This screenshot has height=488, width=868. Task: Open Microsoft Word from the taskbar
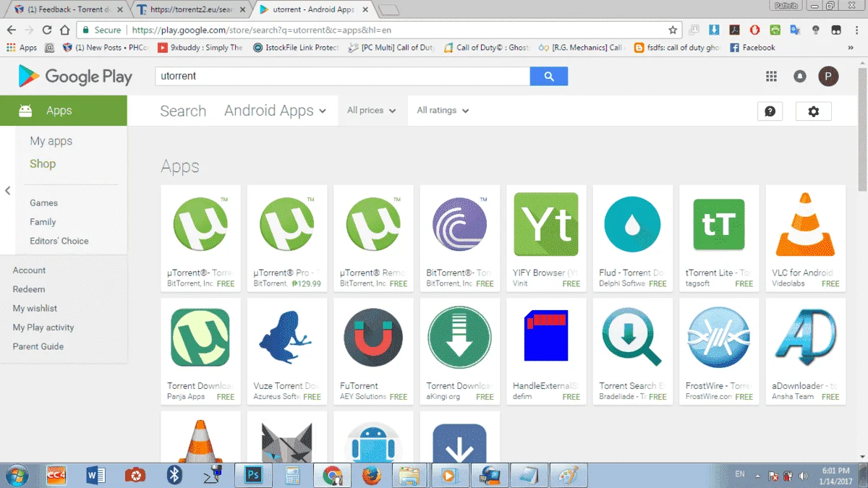(x=95, y=475)
